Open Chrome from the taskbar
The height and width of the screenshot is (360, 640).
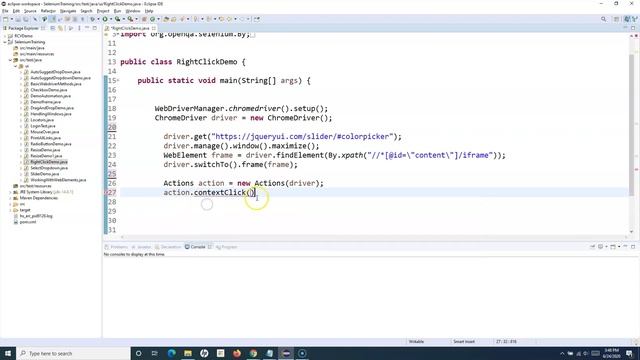tap(253, 353)
